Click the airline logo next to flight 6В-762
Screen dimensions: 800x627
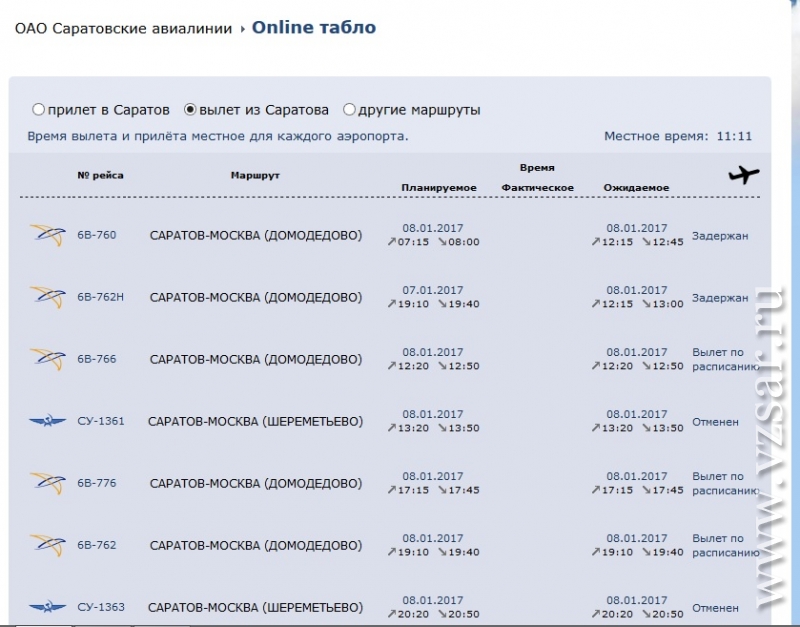[47, 545]
